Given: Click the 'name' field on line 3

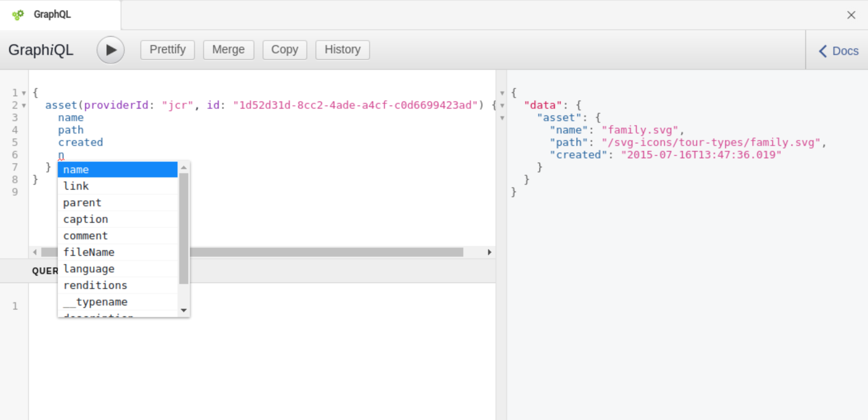Looking at the screenshot, I should tap(71, 117).
